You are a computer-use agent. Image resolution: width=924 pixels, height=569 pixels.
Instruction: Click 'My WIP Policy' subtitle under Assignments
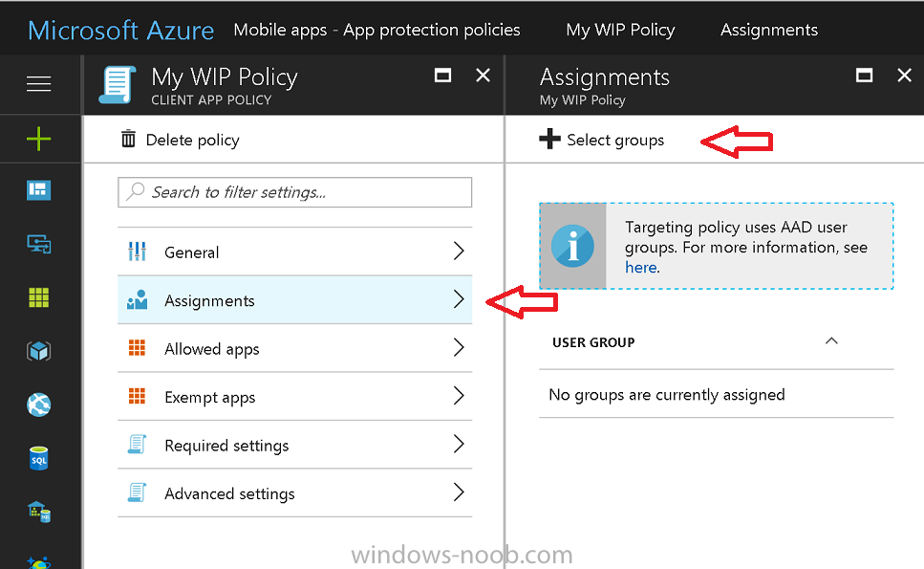coord(582,100)
